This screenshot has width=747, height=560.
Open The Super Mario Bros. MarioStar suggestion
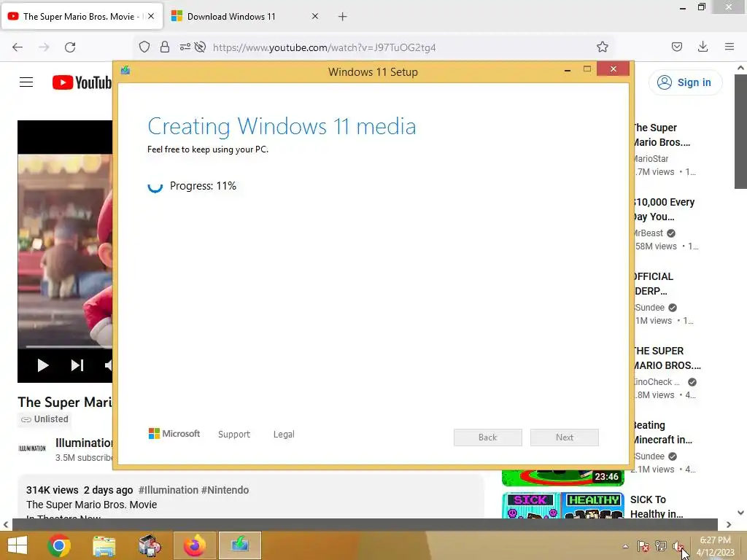662,135
